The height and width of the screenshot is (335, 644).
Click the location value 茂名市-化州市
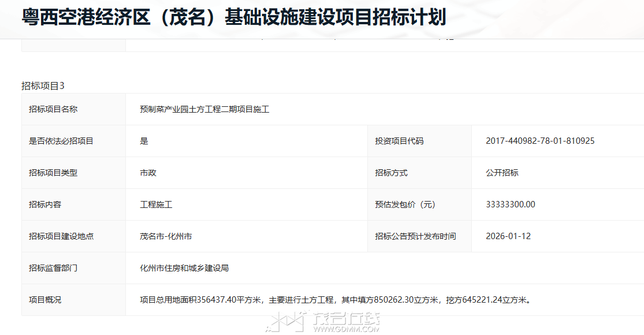point(166,236)
